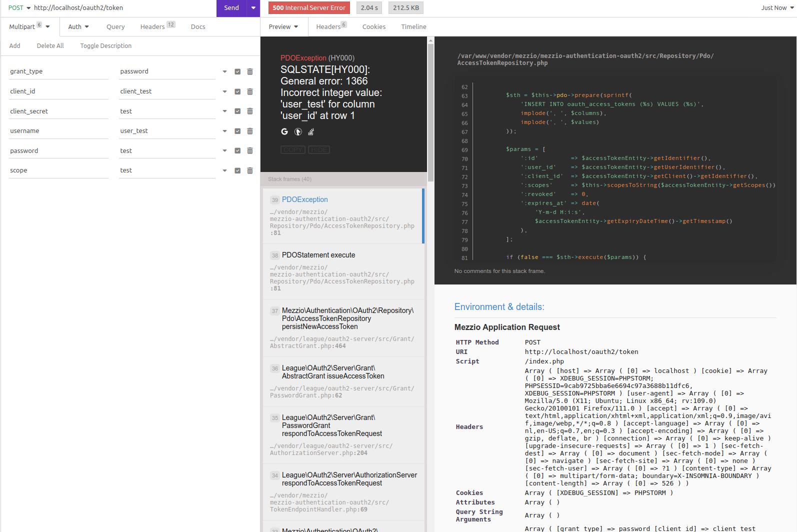Open scope value type dropdown arrow
The image size is (797, 532).
click(x=224, y=170)
